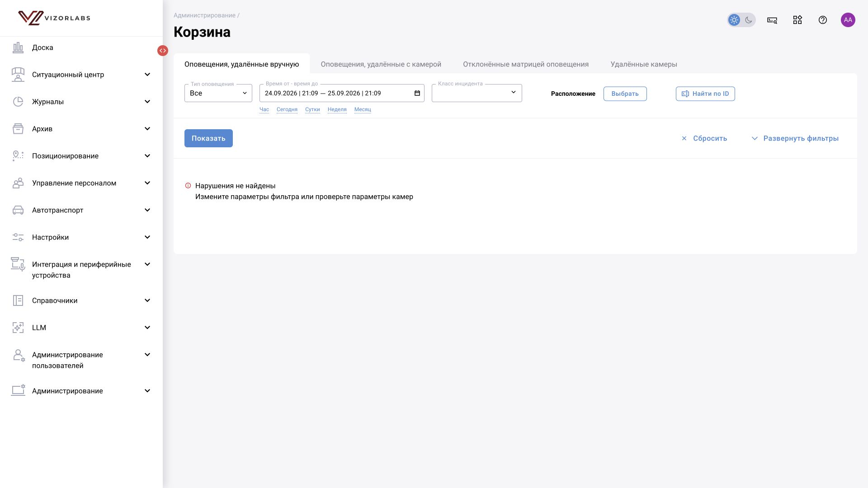Open the search-by-key icon in the header
Image resolution: width=868 pixels, height=488 pixels.
pos(772,20)
